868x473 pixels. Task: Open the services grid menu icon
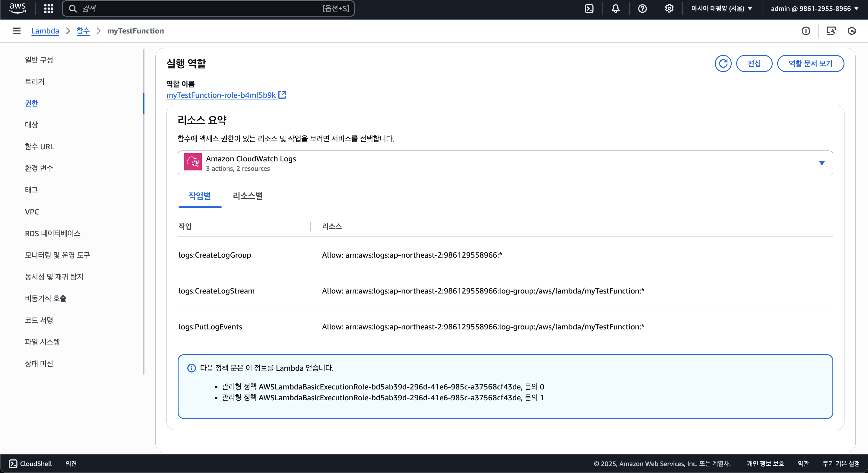pyautogui.click(x=49, y=8)
